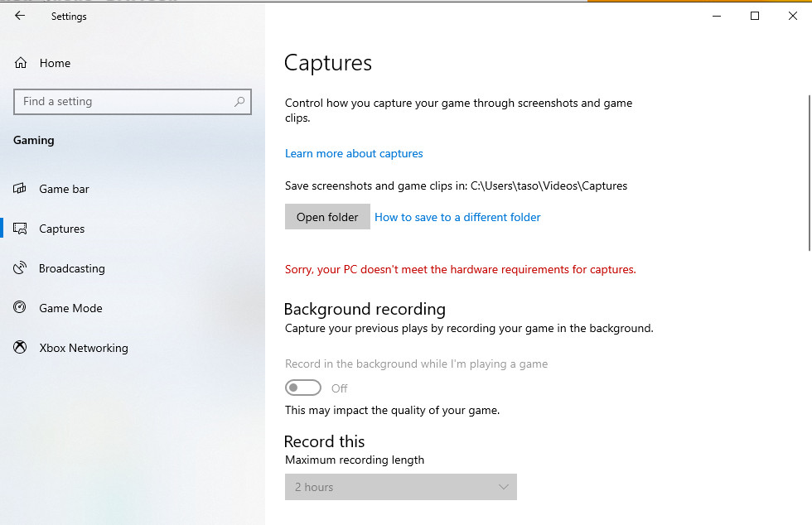Image resolution: width=812 pixels, height=525 pixels.
Task: Click the dropdown chevron beside 2 hours
Action: (x=503, y=487)
